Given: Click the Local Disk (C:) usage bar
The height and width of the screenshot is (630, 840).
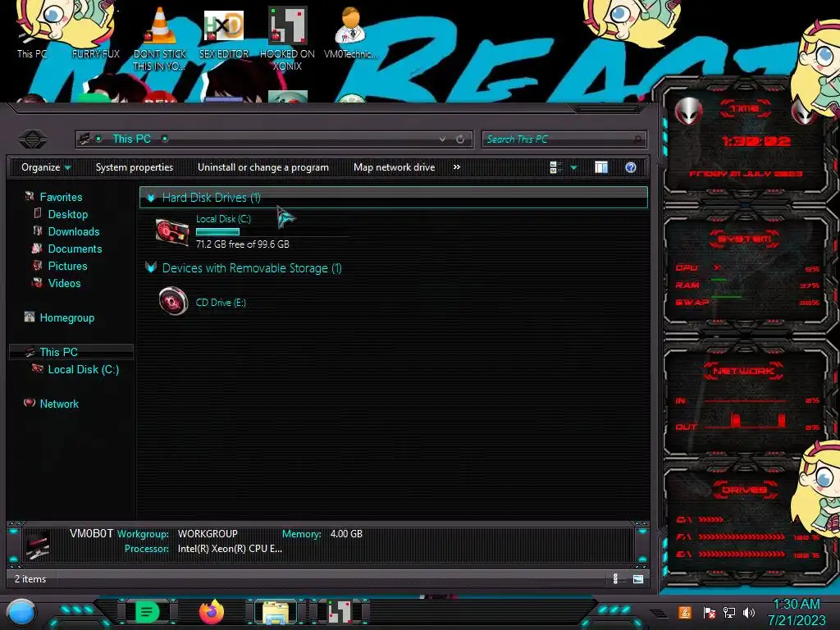Looking at the screenshot, I should (x=217, y=232).
